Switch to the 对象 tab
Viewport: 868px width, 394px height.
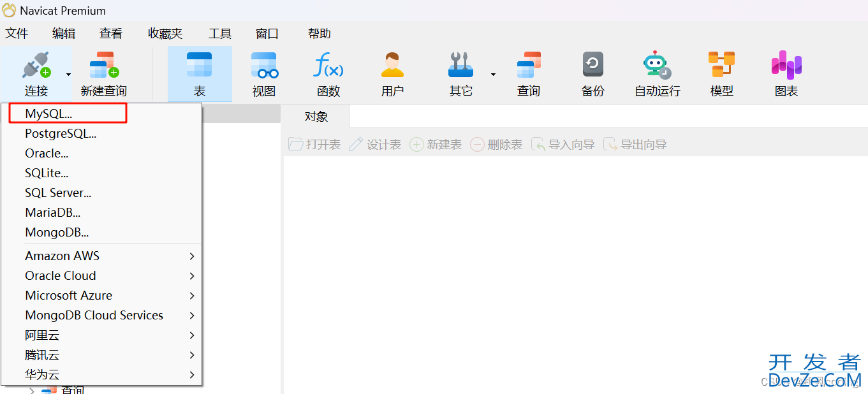point(316,117)
